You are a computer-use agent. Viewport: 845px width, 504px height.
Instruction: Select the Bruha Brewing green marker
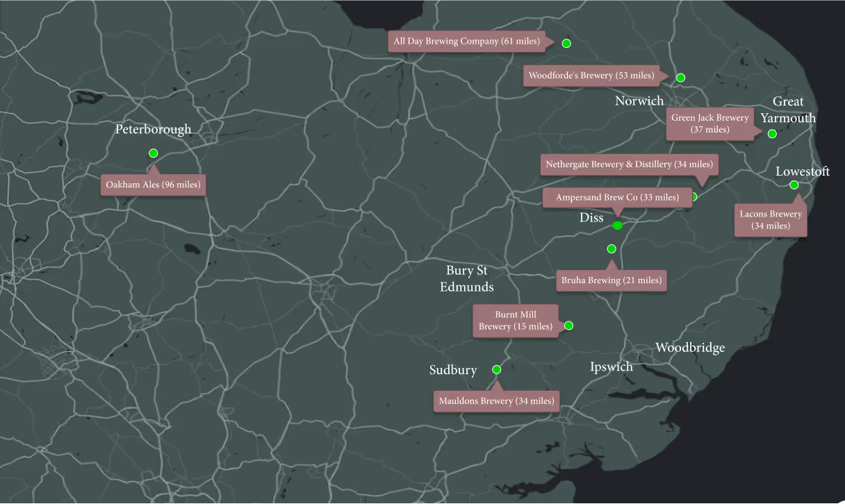point(612,249)
